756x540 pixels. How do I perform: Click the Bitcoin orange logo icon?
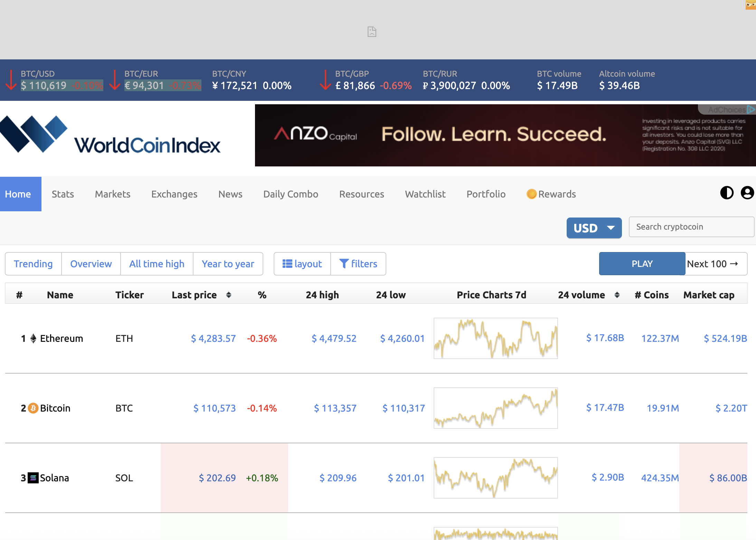click(33, 408)
